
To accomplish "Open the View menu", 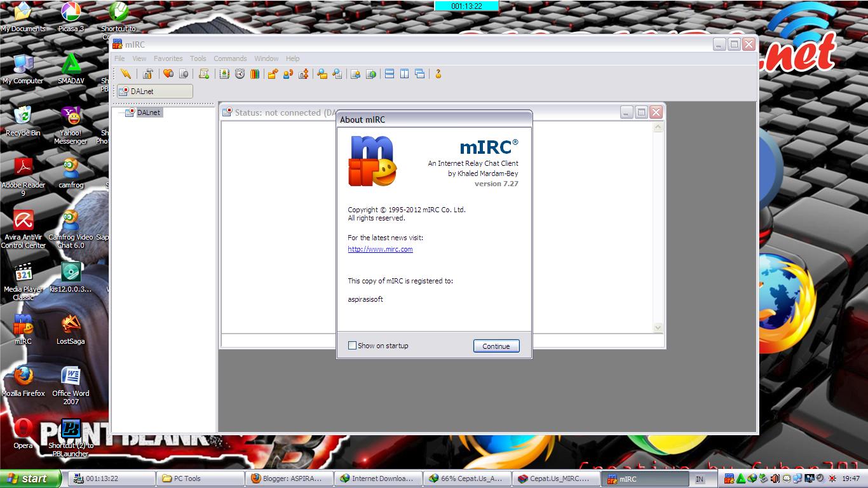I will point(139,58).
